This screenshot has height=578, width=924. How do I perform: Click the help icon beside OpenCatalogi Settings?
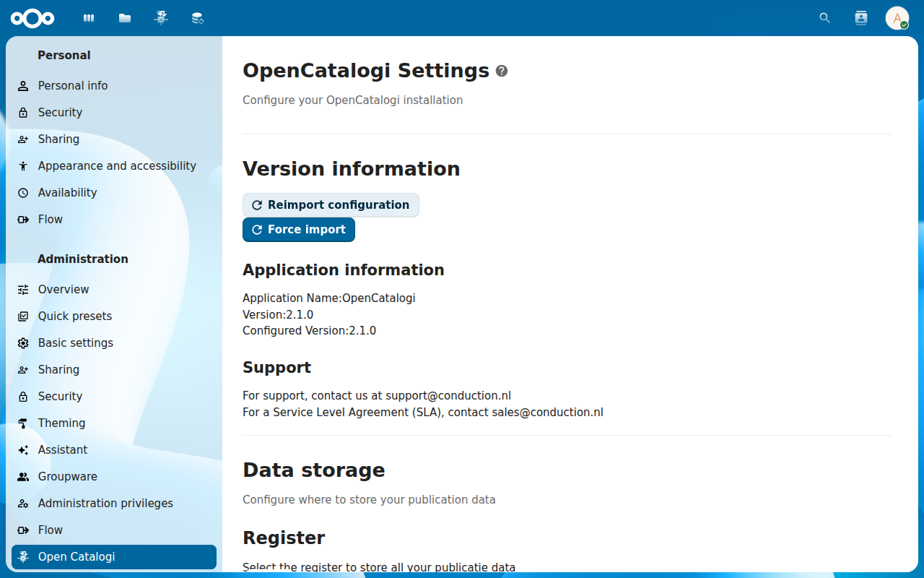click(502, 71)
